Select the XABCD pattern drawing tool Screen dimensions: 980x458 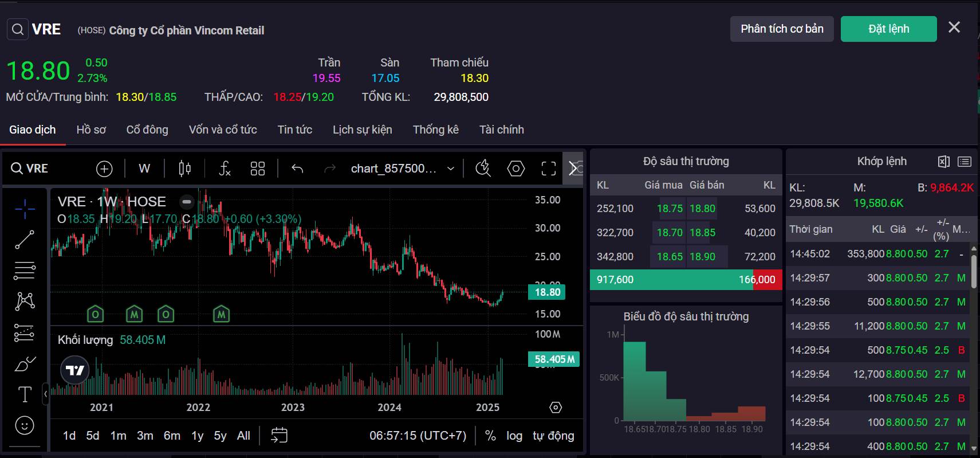coord(25,302)
